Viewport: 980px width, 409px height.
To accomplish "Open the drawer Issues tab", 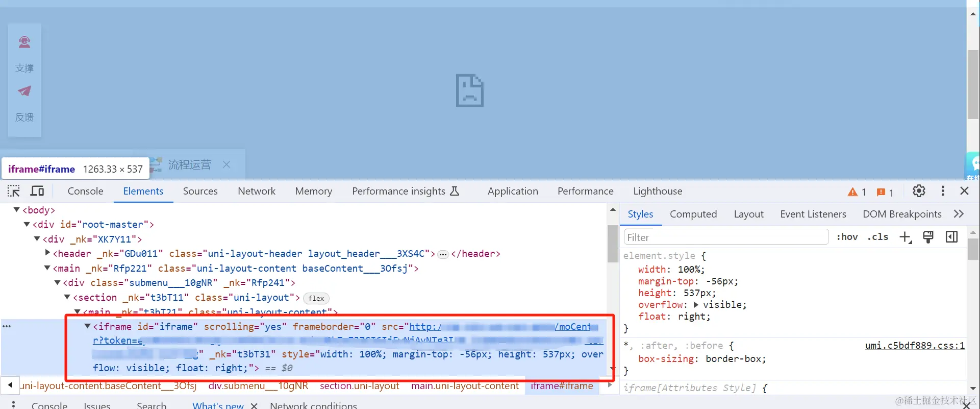I will coord(97,405).
